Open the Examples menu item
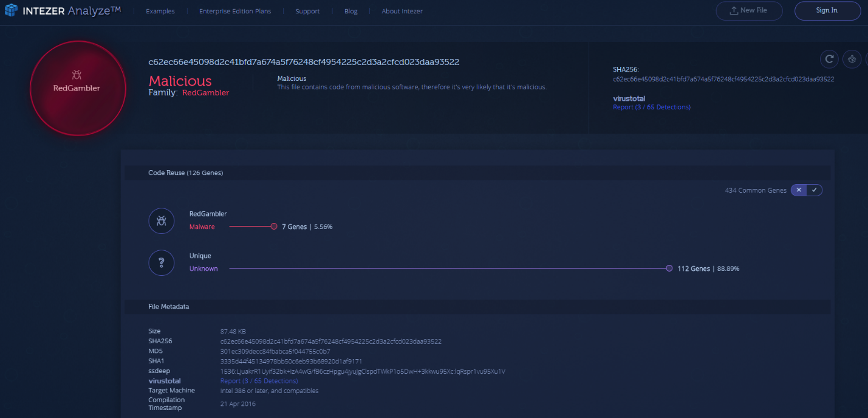The width and height of the screenshot is (868, 418). click(160, 11)
